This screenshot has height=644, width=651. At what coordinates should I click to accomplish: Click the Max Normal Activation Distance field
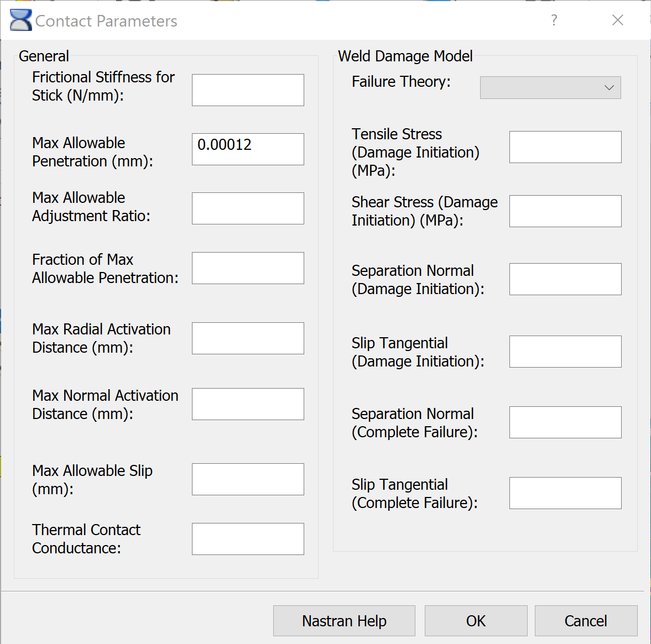pyautogui.click(x=248, y=404)
